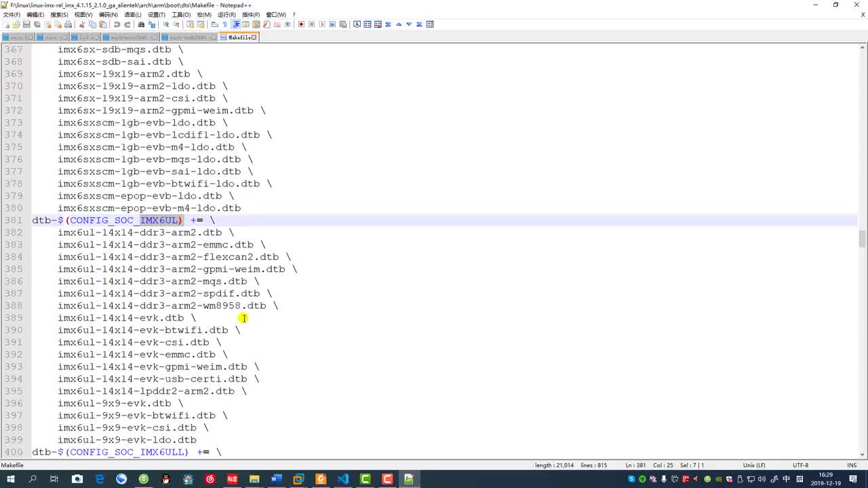
Task: Click the Stop Recording macro icon
Action: click(x=312, y=24)
